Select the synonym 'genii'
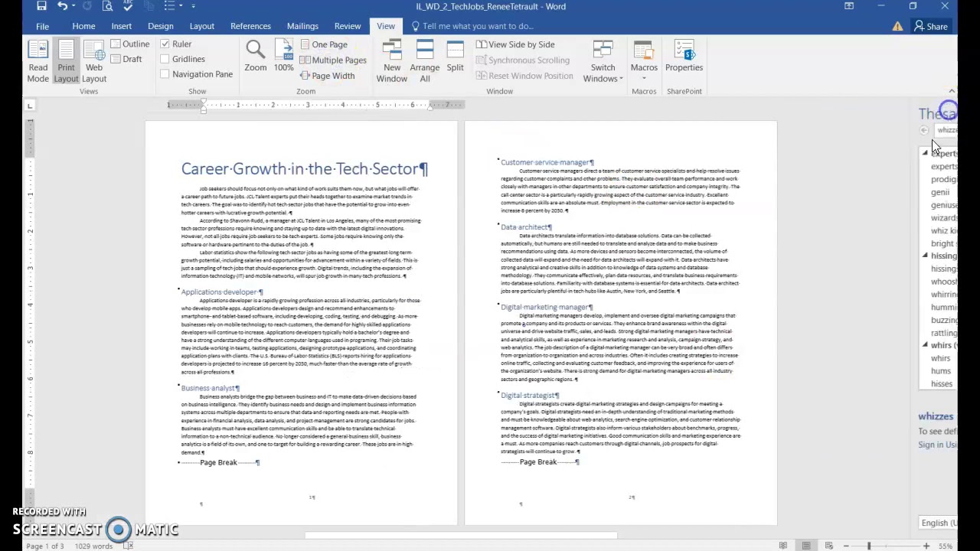This screenshot has height=551, width=980. click(x=940, y=192)
